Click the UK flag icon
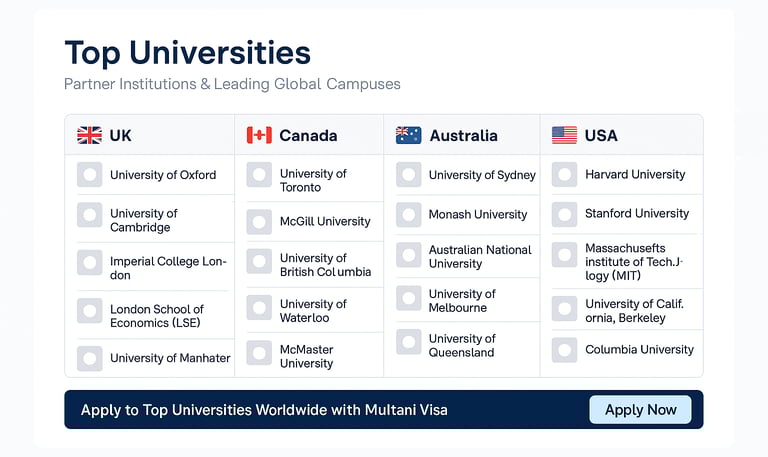The width and height of the screenshot is (768, 457). 90,135
